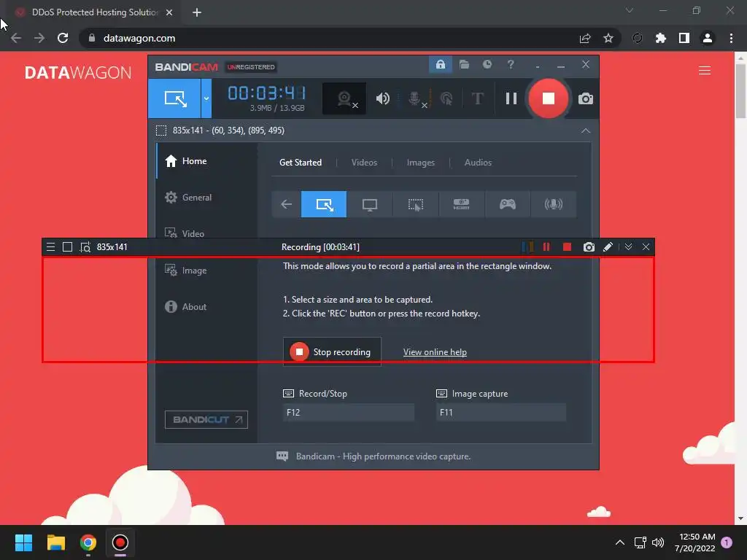Image resolution: width=747 pixels, height=560 pixels.
Task: Select the fullscreen monitor mode tile
Action: (370, 204)
